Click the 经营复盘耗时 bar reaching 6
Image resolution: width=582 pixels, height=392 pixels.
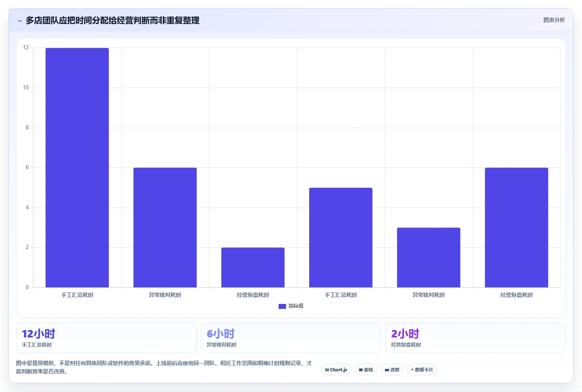[516, 227]
